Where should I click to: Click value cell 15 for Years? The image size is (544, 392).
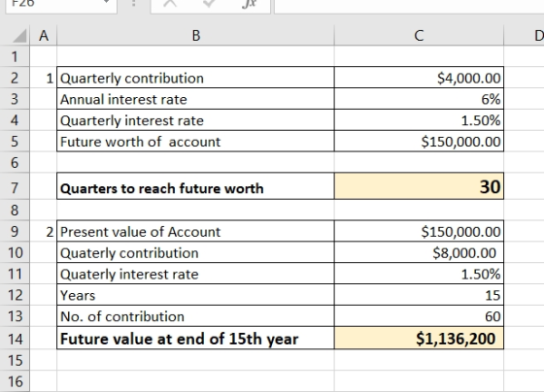tap(419, 295)
